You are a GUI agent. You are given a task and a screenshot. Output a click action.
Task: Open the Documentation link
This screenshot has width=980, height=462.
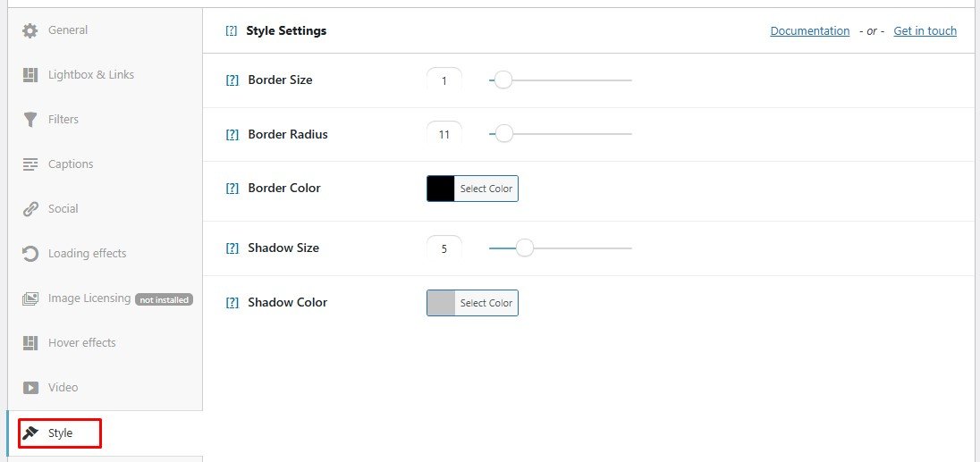pyautogui.click(x=809, y=31)
